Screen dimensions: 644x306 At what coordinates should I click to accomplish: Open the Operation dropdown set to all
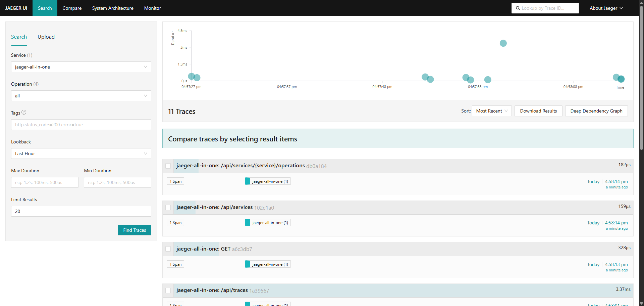pyautogui.click(x=81, y=96)
